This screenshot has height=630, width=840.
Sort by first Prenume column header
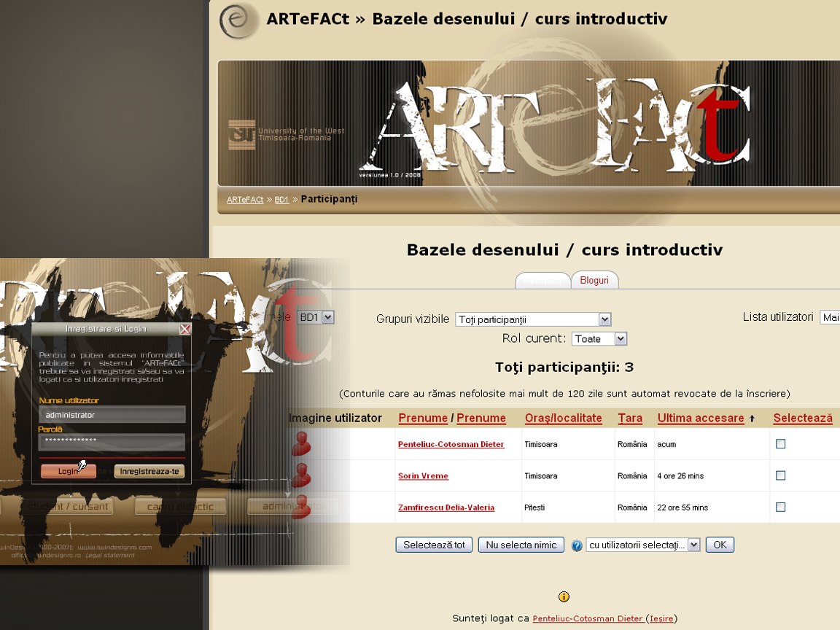click(423, 418)
